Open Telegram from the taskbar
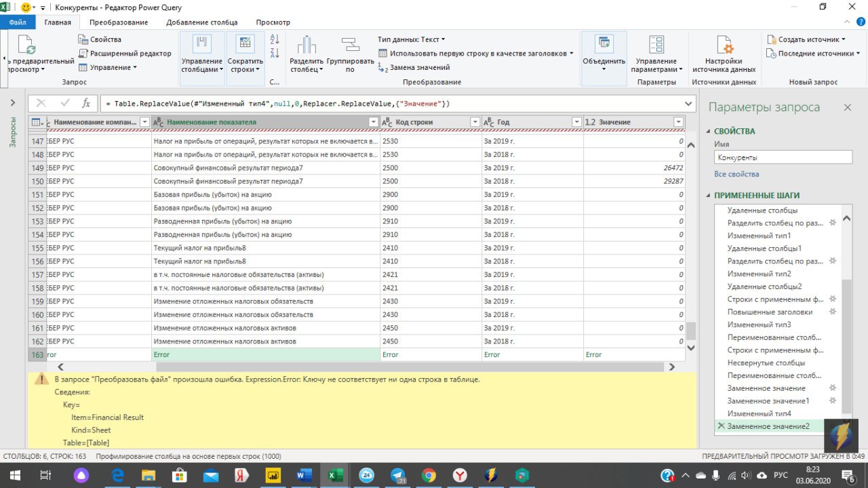The width and height of the screenshot is (868, 488). [x=397, y=476]
